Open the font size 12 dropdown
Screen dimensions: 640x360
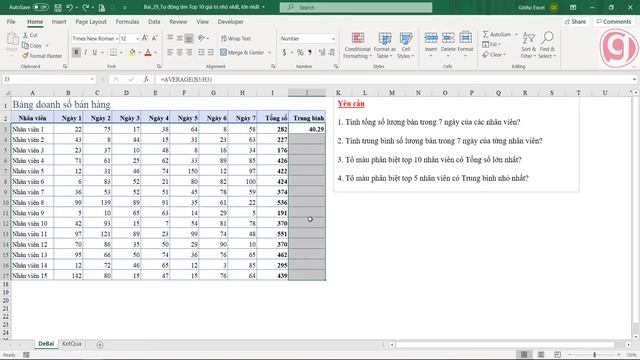tap(137, 39)
